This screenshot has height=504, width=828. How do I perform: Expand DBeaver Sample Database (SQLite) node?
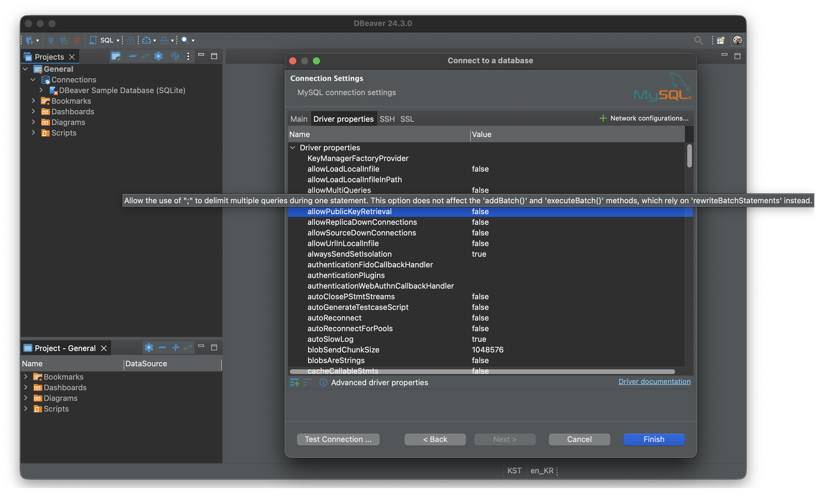coord(41,90)
